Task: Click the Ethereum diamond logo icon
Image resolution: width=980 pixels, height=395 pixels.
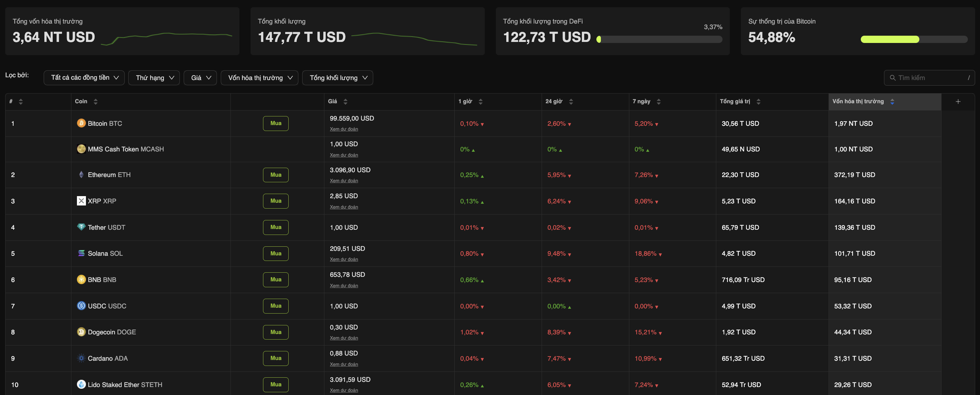Action: click(x=81, y=175)
